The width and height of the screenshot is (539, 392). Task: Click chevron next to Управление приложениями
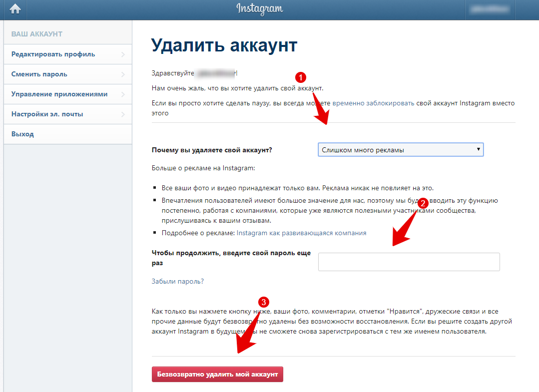(123, 94)
